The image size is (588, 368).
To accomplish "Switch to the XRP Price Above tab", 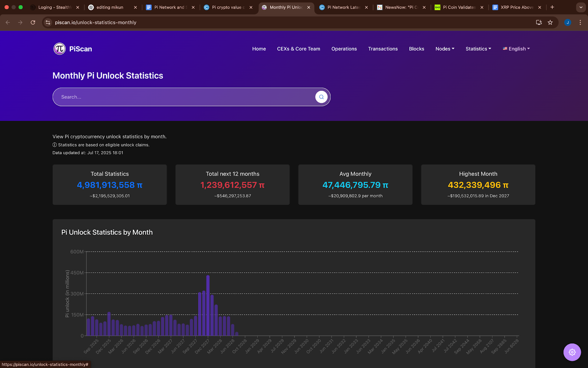I will pos(516,7).
